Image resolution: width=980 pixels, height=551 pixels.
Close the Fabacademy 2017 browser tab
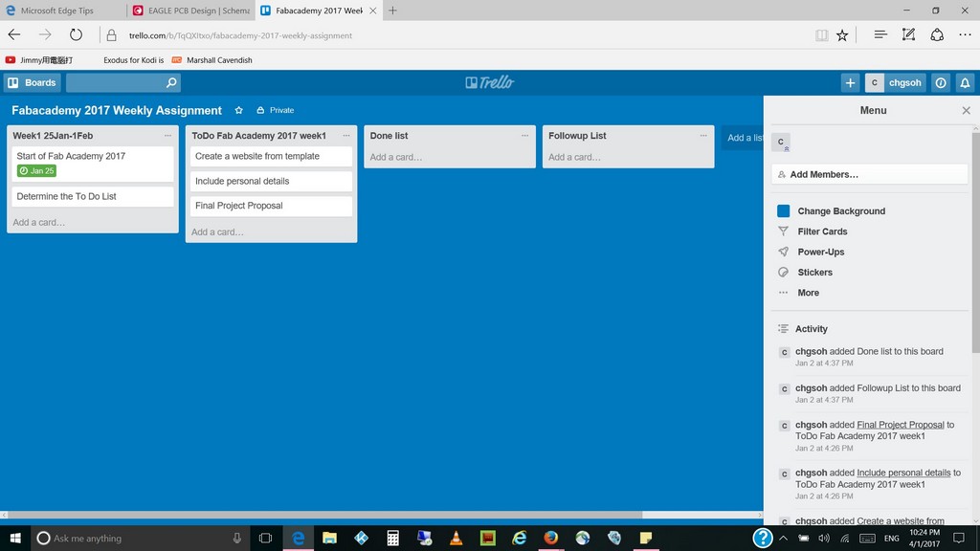373,11
